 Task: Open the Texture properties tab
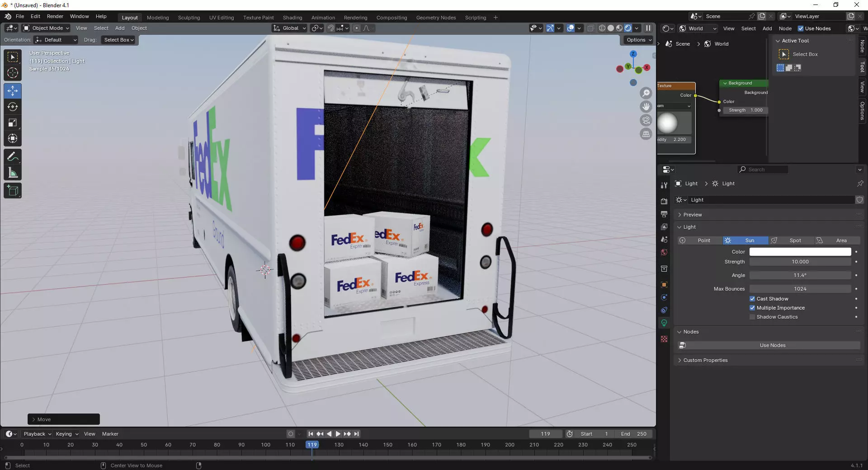click(x=664, y=339)
